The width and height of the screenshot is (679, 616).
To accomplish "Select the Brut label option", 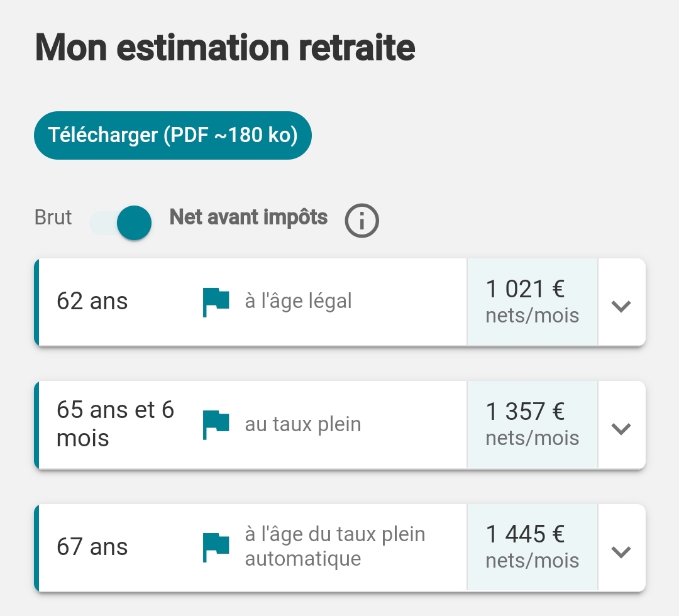I will click(x=53, y=217).
